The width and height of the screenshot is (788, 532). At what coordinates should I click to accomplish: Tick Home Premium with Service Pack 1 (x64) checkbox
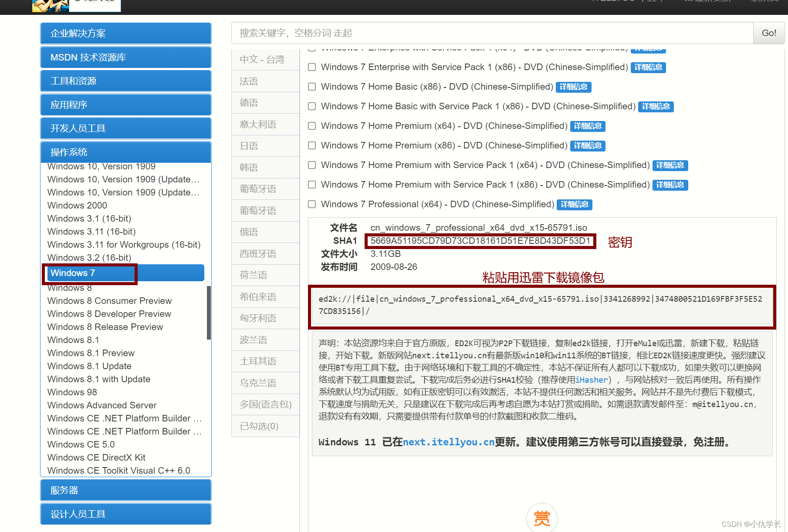(x=312, y=165)
